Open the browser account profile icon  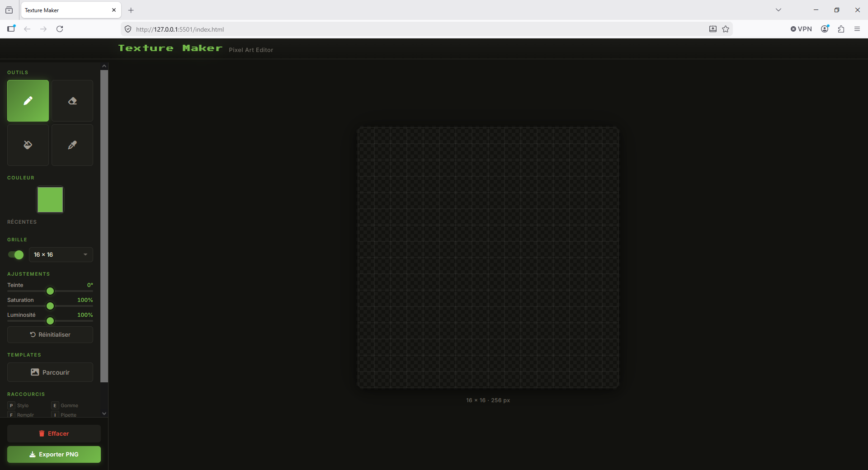pyautogui.click(x=825, y=29)
